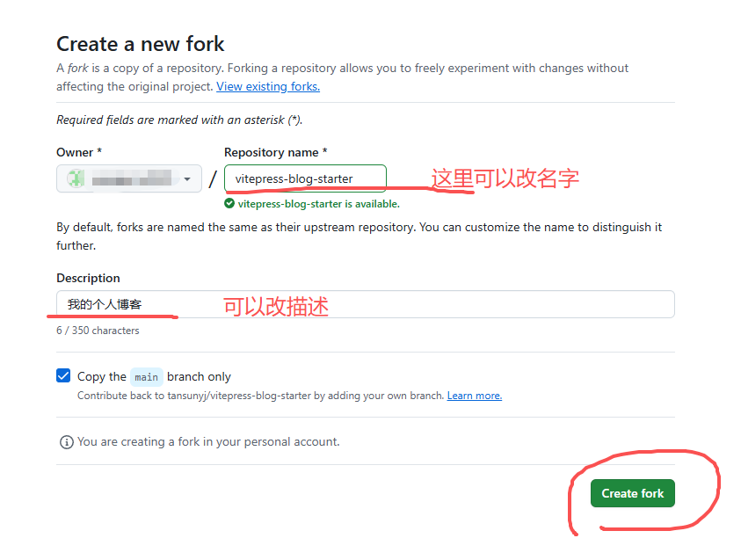Click the owner avatar icon
The height and width of the screenshot is (560, 741).
click(x=76, y=179)
